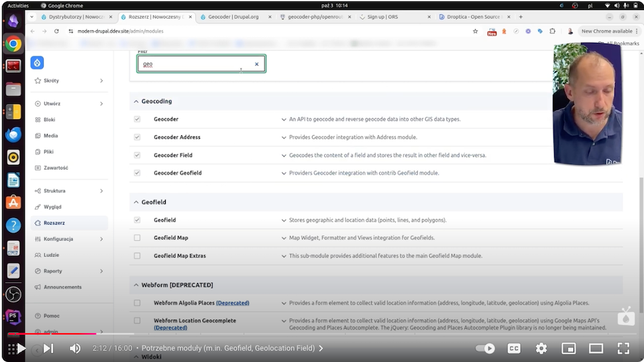Screen dimensions: 644x362
Task: Expand Struktura sidebar submenu
Action: (x=101, y=191)
